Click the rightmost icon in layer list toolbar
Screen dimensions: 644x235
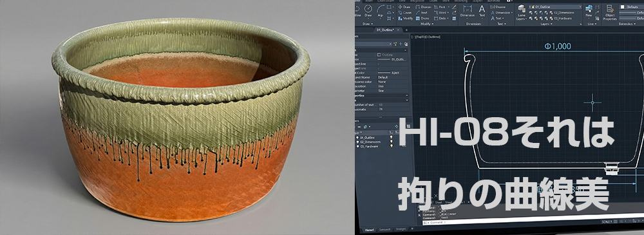(x=408, y=126)
